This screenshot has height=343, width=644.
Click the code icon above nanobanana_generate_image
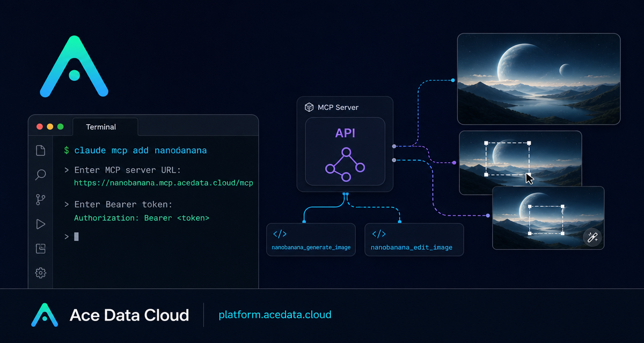[x=279, y=234]
